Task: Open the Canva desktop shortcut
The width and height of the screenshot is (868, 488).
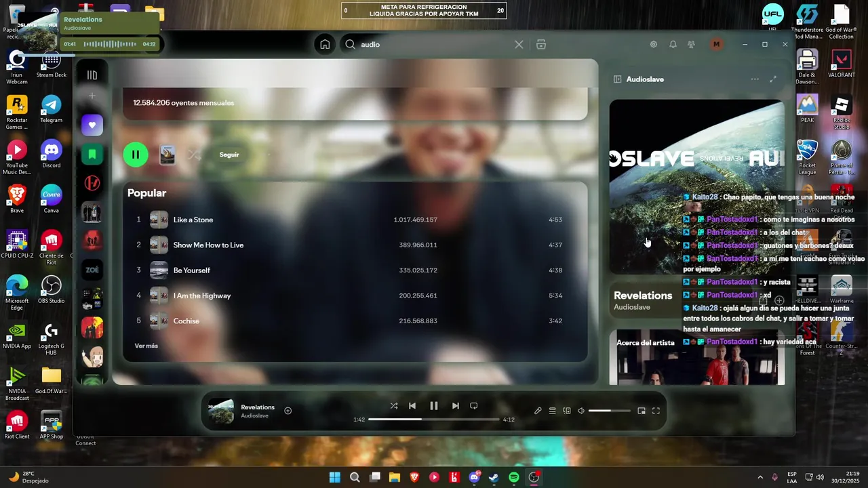Action: pos(52,199)
